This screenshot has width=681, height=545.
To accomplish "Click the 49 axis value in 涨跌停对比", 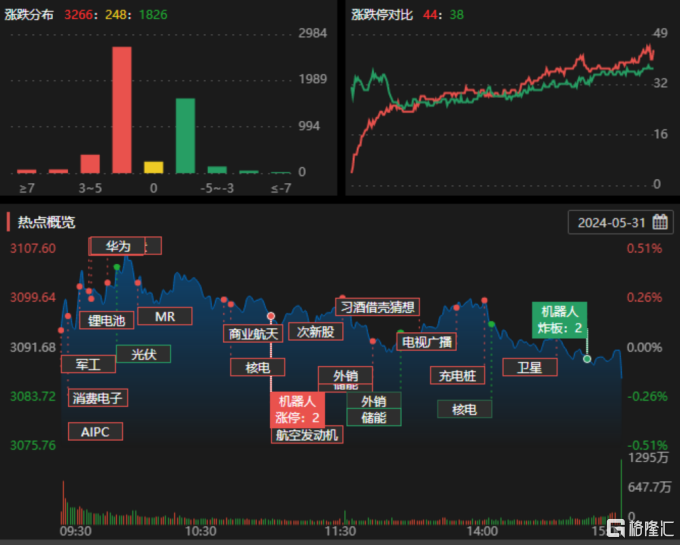I will point(661,33).
